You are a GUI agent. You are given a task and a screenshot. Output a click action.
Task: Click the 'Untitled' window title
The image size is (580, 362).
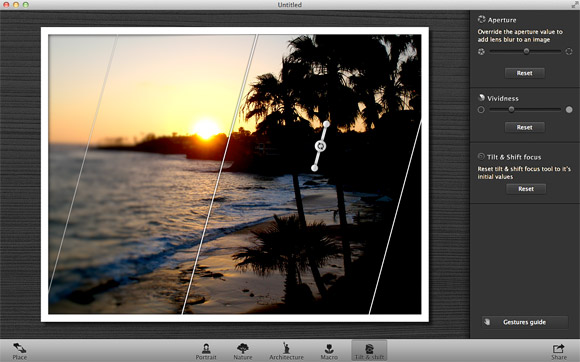[290, 4]
